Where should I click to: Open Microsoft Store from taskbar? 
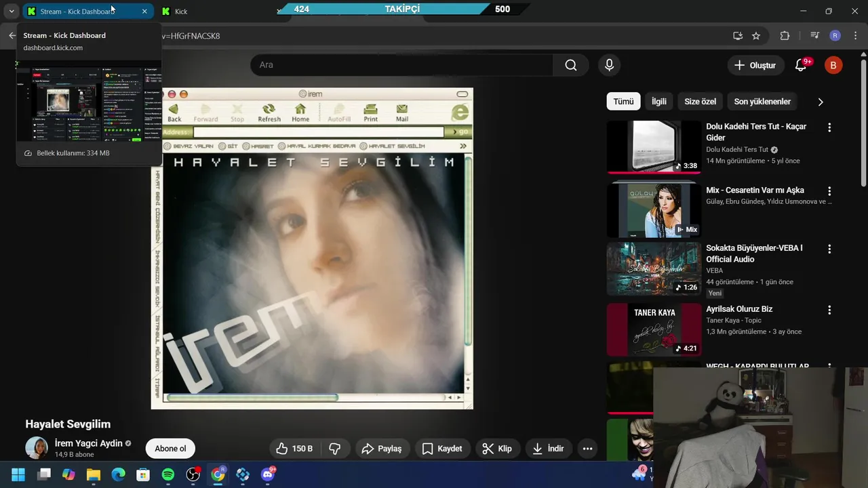[x=143, y=474]
